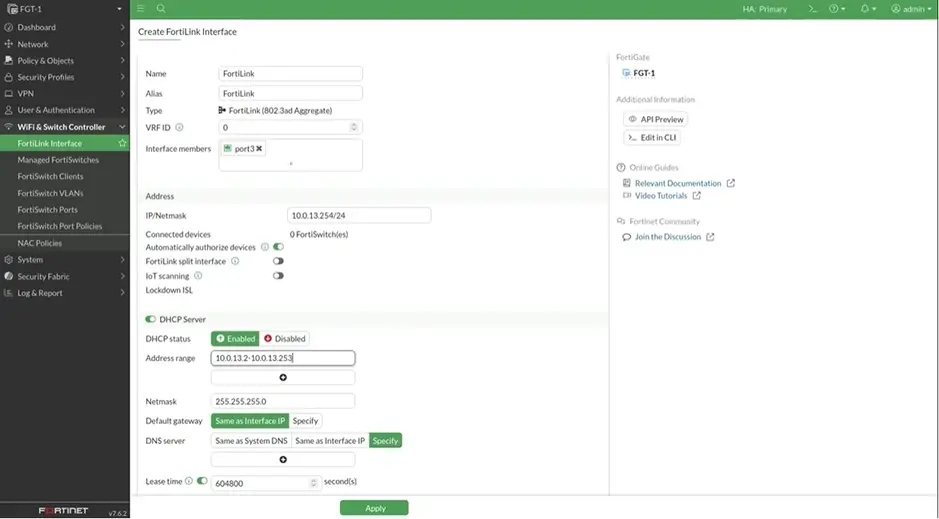Choose Specify for Default gateway

tap(305, 421)
